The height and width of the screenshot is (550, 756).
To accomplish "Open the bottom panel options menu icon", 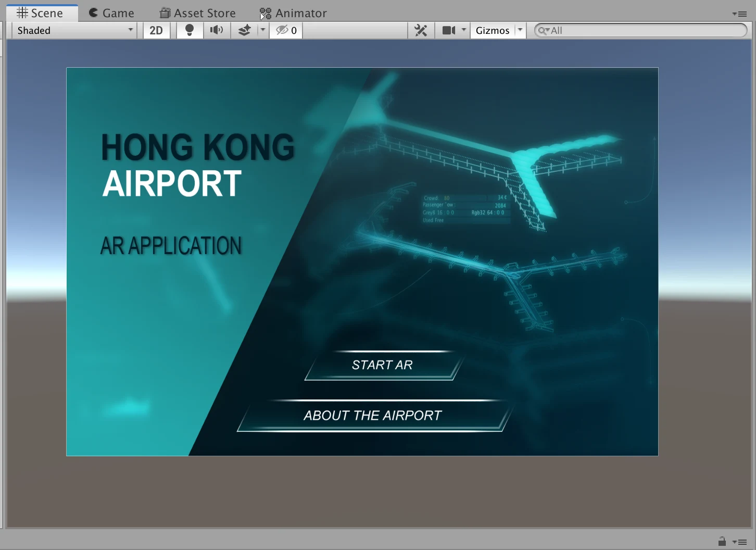I will [x=739, y=542].
